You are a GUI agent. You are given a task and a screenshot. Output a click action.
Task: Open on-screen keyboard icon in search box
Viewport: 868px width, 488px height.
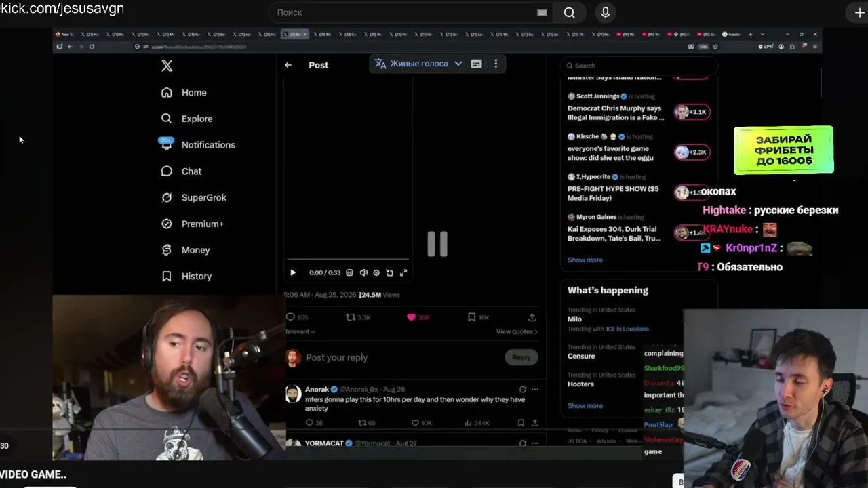point(542,12)
